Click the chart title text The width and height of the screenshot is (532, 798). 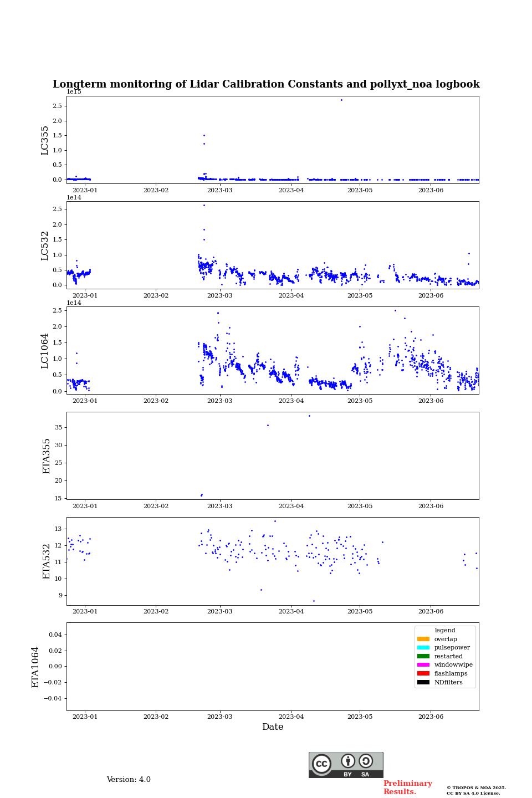pyautogui.click(x=266, y=84)
